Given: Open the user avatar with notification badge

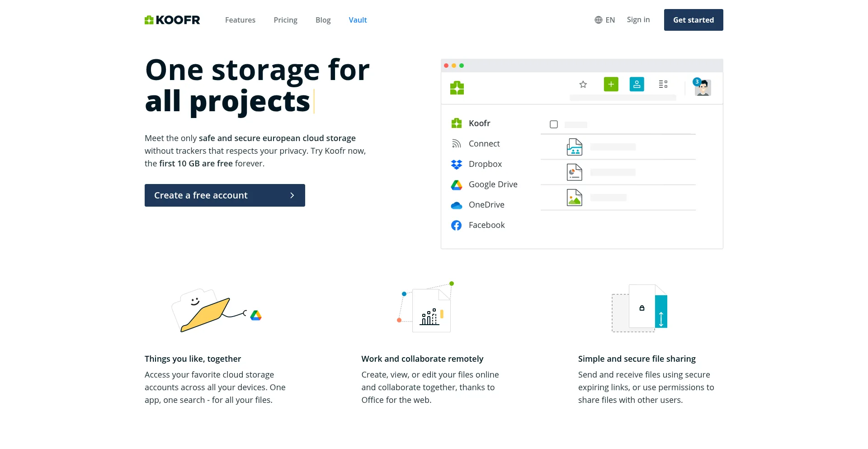Looking at the screenshot, I should coord(702,87).
